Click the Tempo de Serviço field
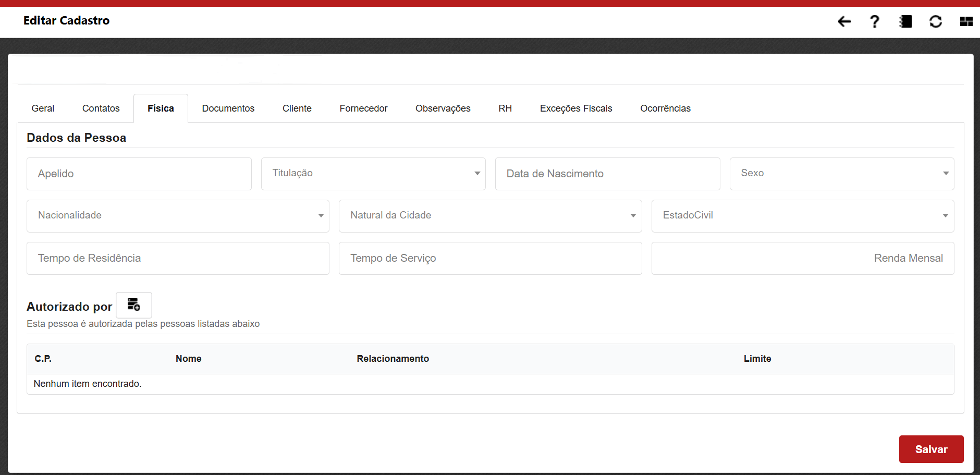The image size is (980, 475). pos(490,258)
